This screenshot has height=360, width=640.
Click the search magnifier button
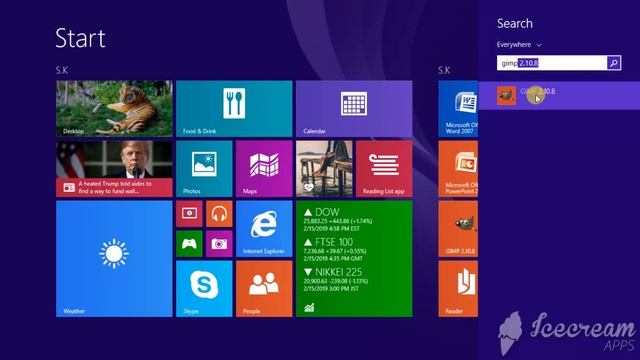pyautogui.click(x=614, y=63)
